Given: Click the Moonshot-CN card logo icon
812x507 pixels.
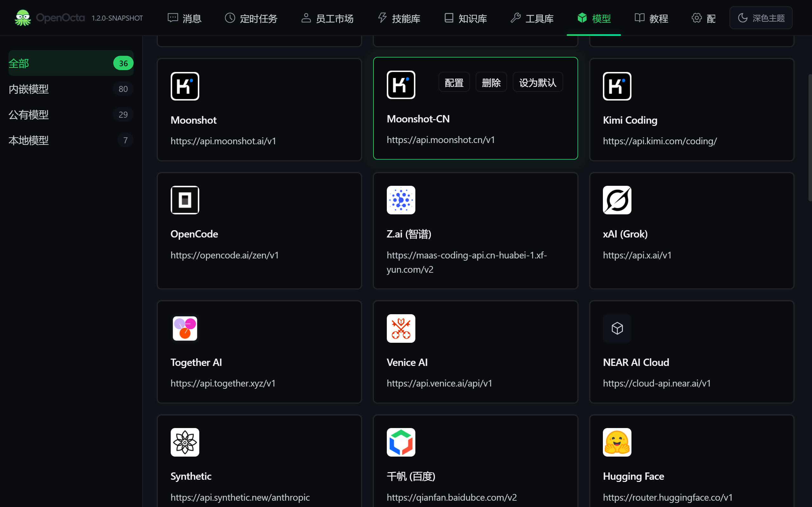Looking at the screenshot, I should 401,85.
